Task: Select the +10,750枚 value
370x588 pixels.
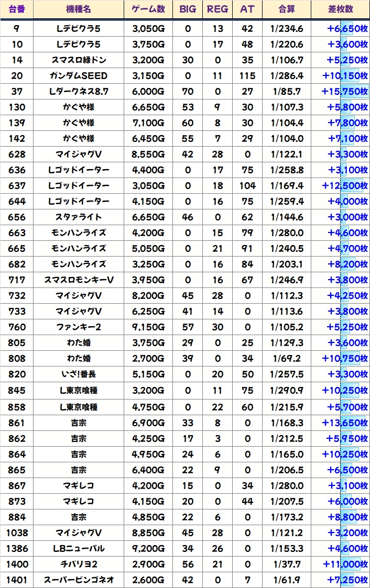Action: [344, 359]
